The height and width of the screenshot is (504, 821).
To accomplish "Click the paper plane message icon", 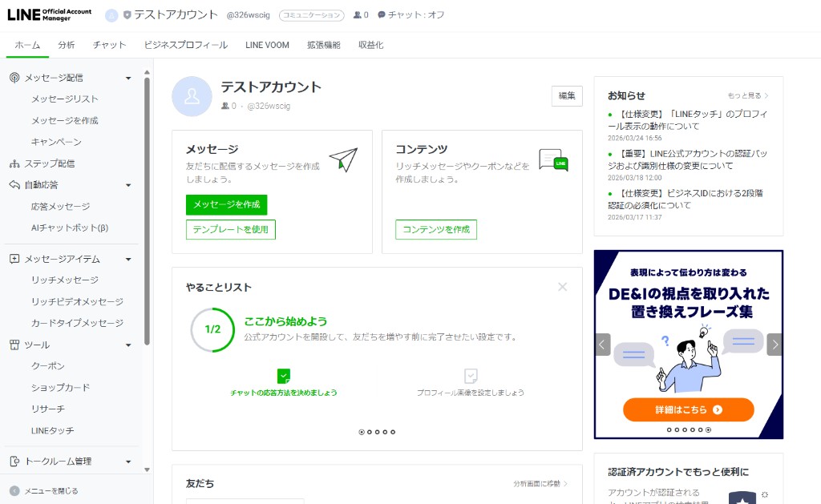I will click(343, 159).
